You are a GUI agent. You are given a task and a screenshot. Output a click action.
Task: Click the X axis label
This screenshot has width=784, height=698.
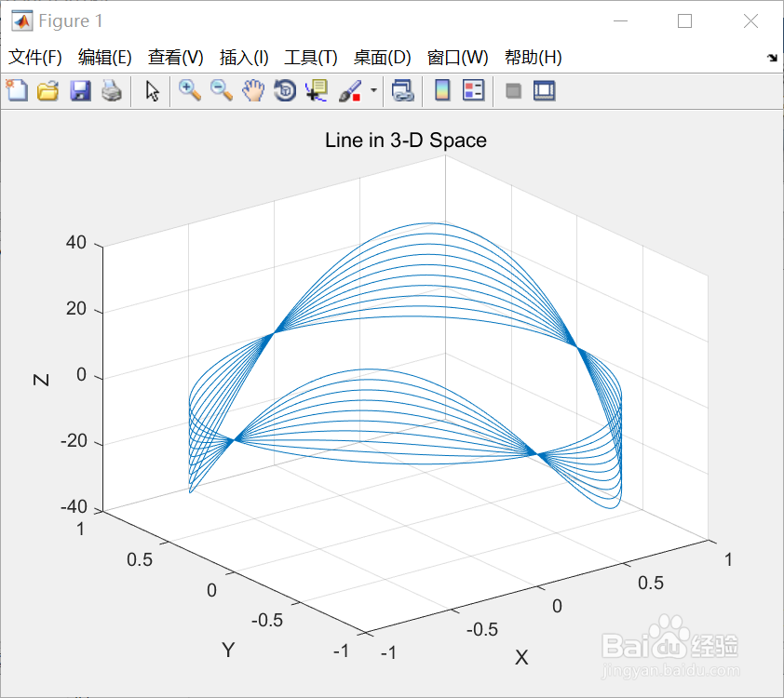point(521,658)
